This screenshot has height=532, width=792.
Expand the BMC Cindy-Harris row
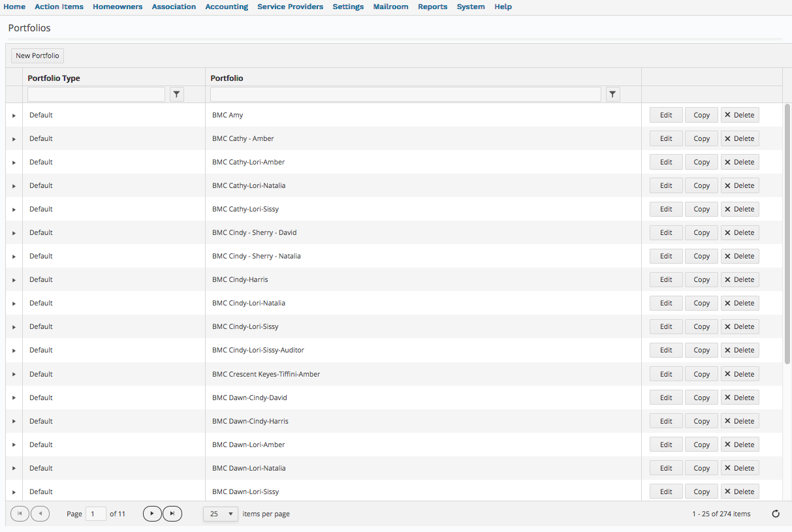point(14,280)
